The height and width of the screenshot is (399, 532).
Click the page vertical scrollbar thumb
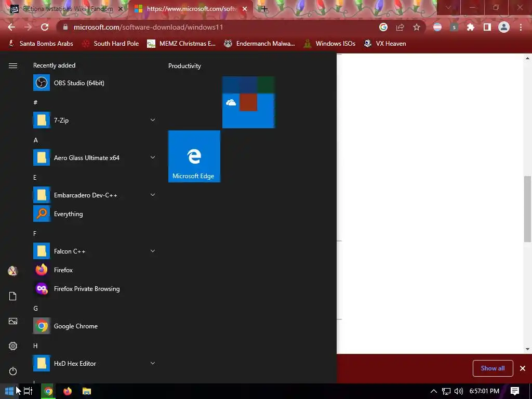click(528, 209)
